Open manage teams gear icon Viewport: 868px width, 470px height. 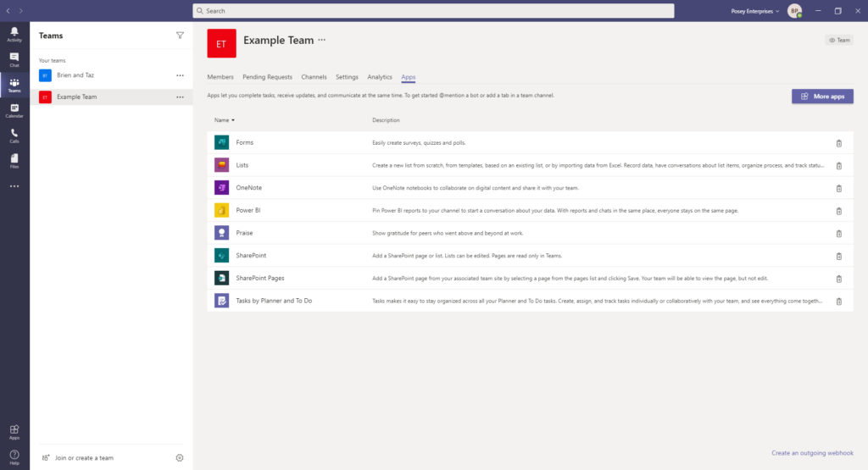coord(180,458)
